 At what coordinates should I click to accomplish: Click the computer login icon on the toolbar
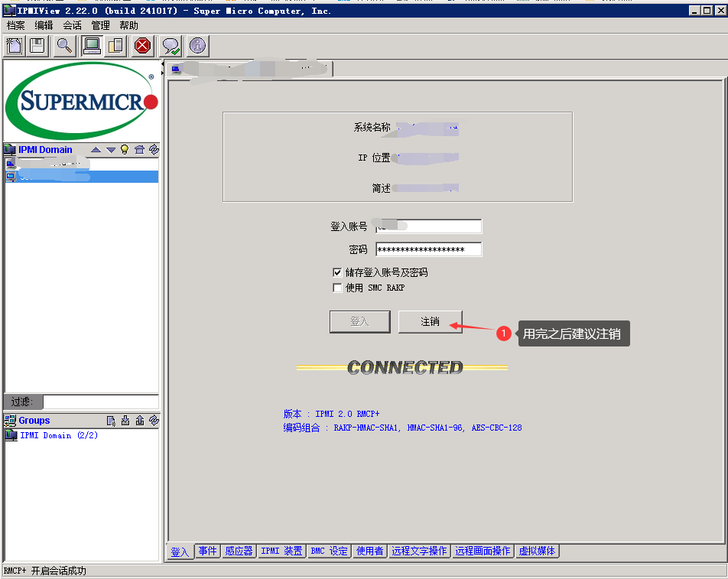tap(92, 46)
